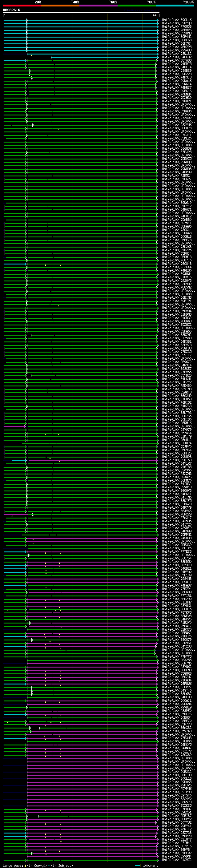This screenshot has height=868, width=197.
Task: Click the label UniRef100_A7TES3
Action: (x=177, y=551)
